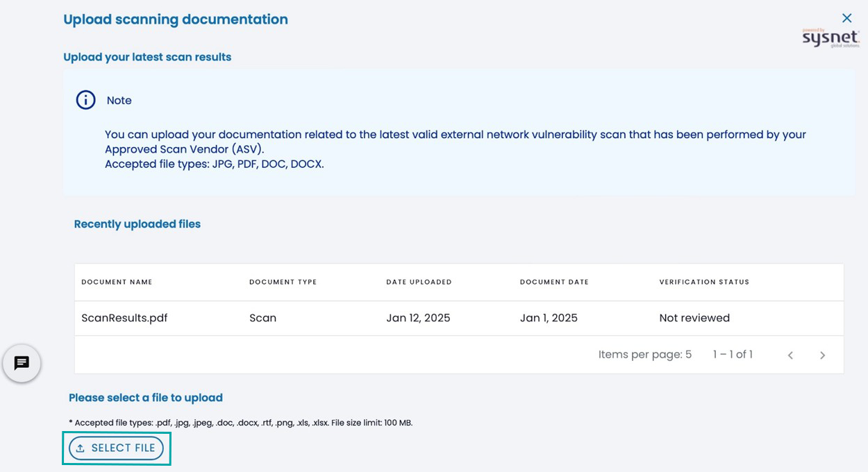This screenshot has height=472, width=868.
Task: Go to the next page of files
Action: tap(822, 355)
